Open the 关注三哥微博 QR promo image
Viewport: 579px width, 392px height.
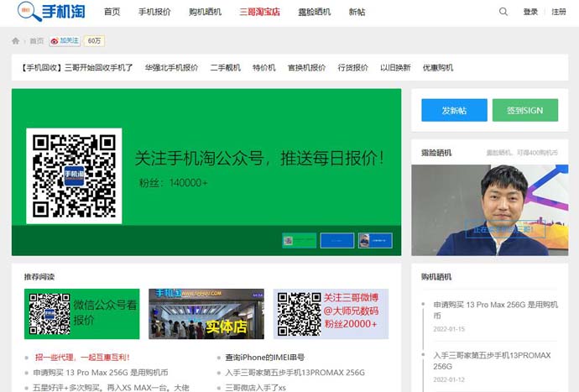[x=331, y=314]
